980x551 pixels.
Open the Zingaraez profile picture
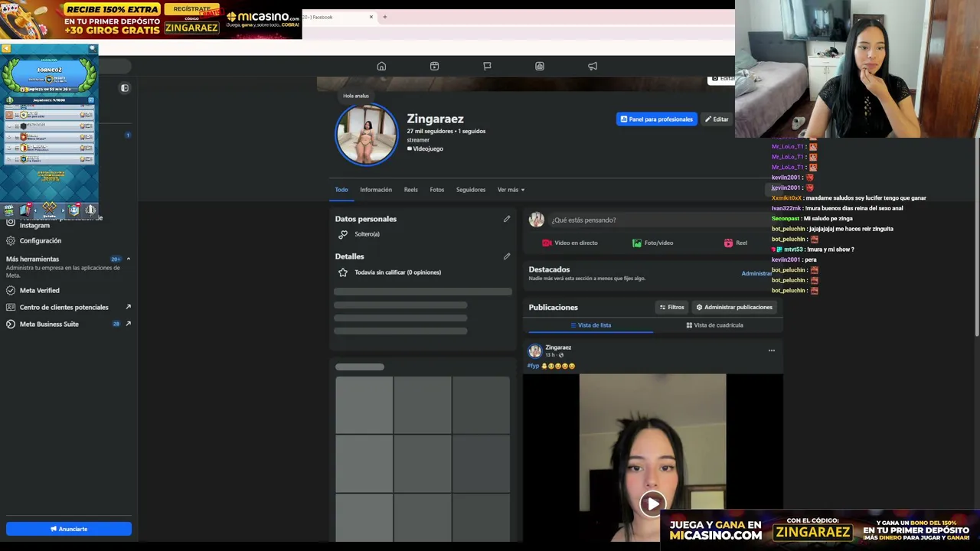pos(366,134)
